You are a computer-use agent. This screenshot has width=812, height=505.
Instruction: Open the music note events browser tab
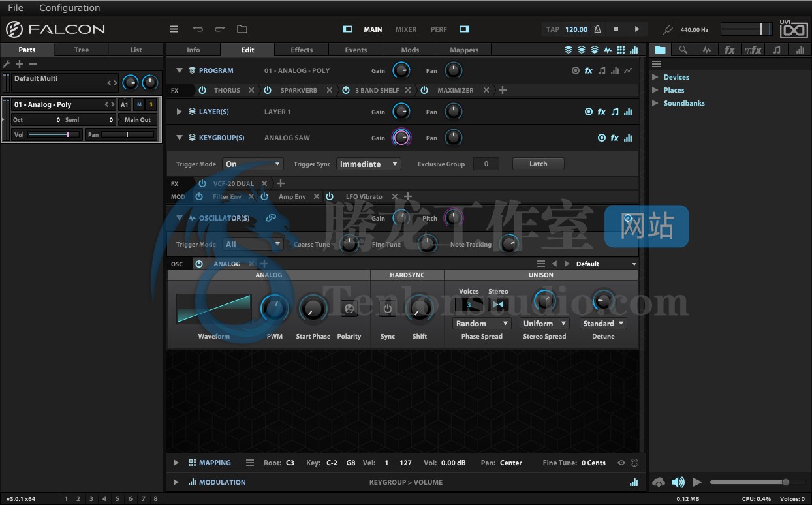pyautogui.click(x=776, y=50)
